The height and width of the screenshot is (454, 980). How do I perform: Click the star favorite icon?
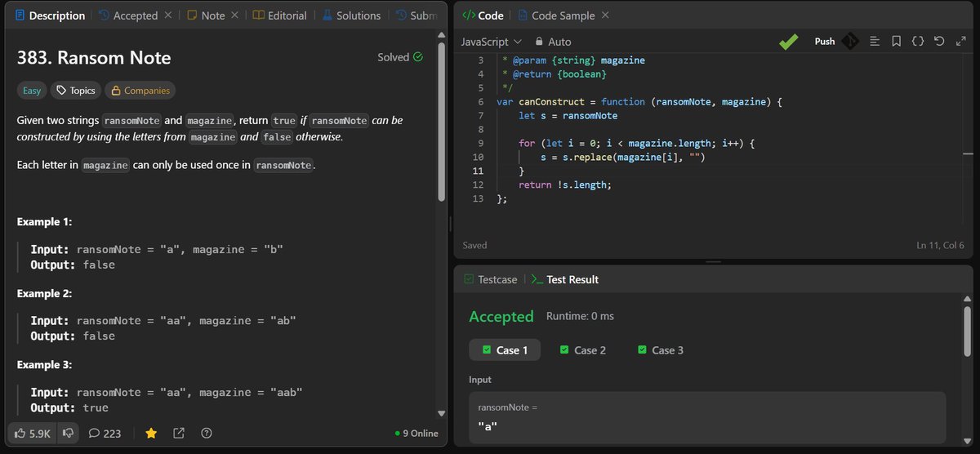pyautogui.click(x=151, y=434)
